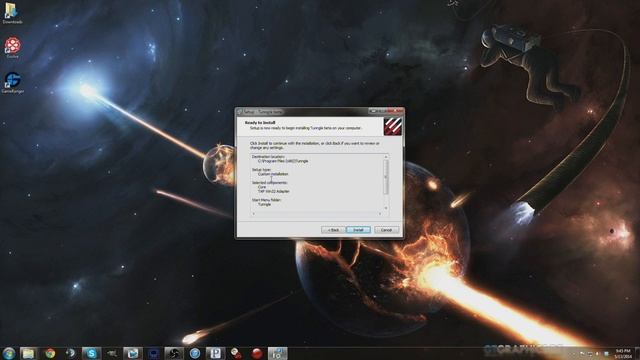Launch GameRanger from the desktop
The height and width of the screenshot is (360, 640).
tap(13, 83)
